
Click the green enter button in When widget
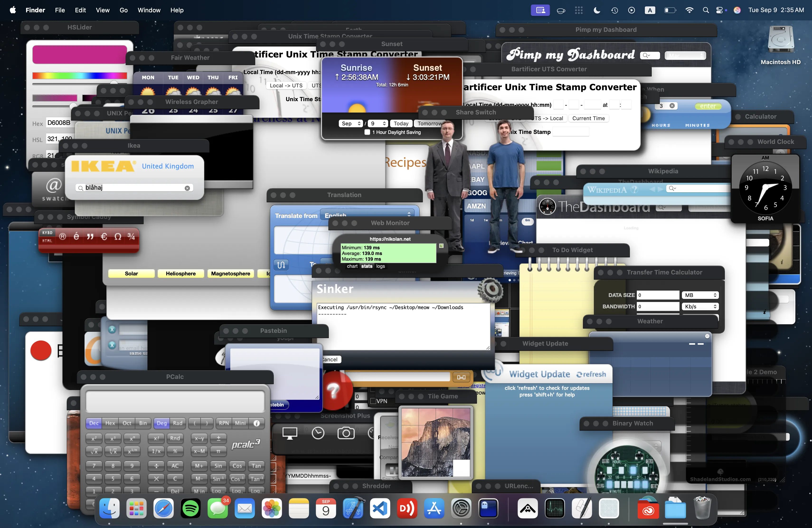708,106
